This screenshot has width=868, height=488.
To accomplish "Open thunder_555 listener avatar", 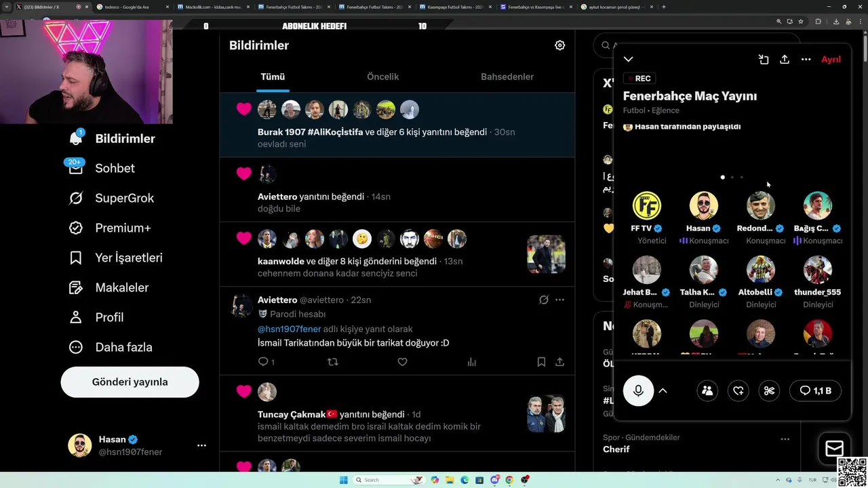I will click(x=818, y=269).
